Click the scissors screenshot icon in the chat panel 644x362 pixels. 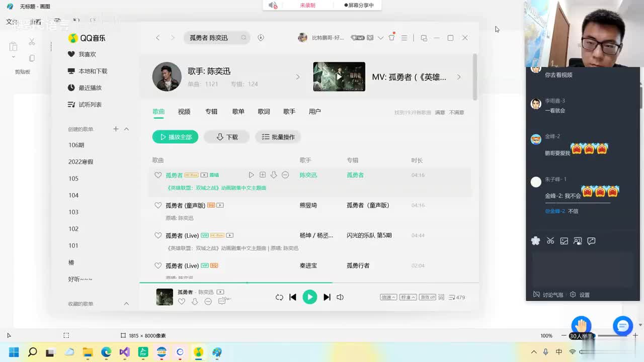(x=550, y=241)
